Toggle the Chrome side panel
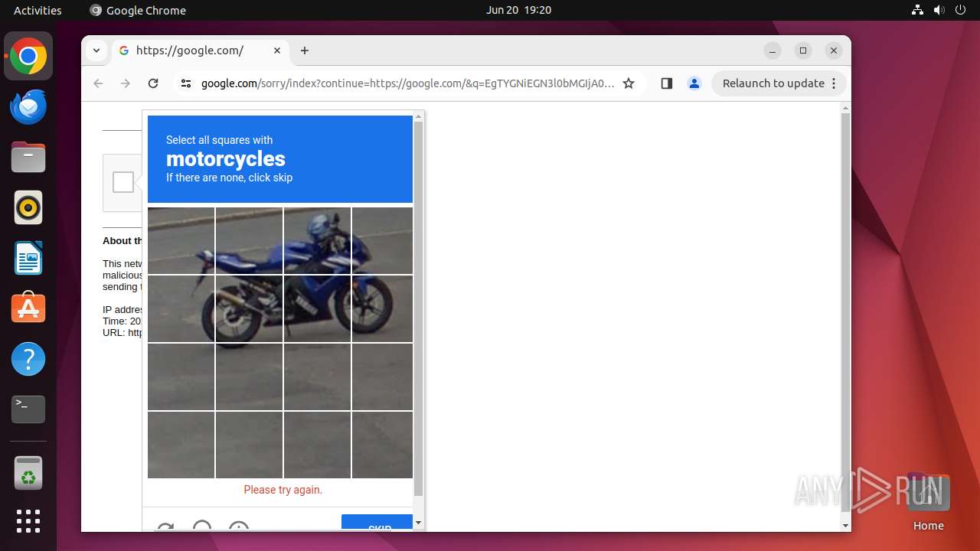The width and height of the screenshot is (980, 551). 666,83
